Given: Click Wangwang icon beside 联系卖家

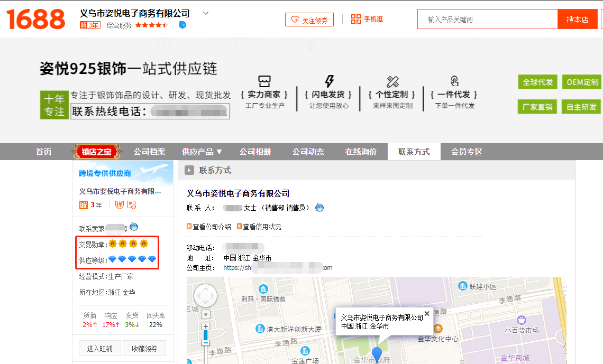Looking at the screenshot, I should pyautogui.click(x=134, y=227).
